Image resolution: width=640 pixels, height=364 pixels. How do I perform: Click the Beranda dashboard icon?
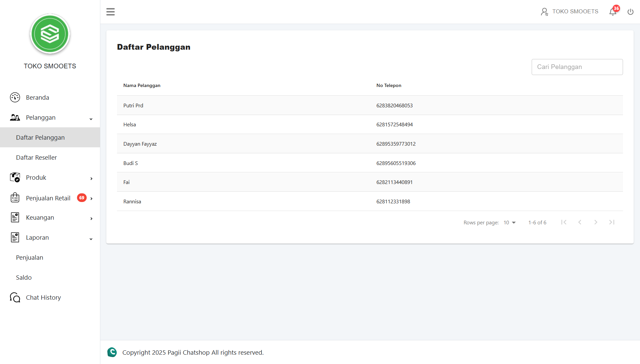point(15,97)
